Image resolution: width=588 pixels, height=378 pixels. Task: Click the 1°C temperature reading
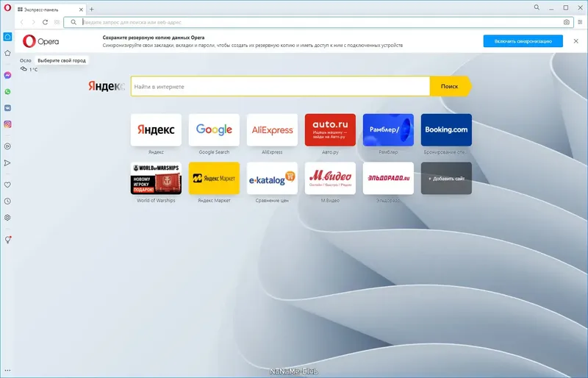(33, 69)
